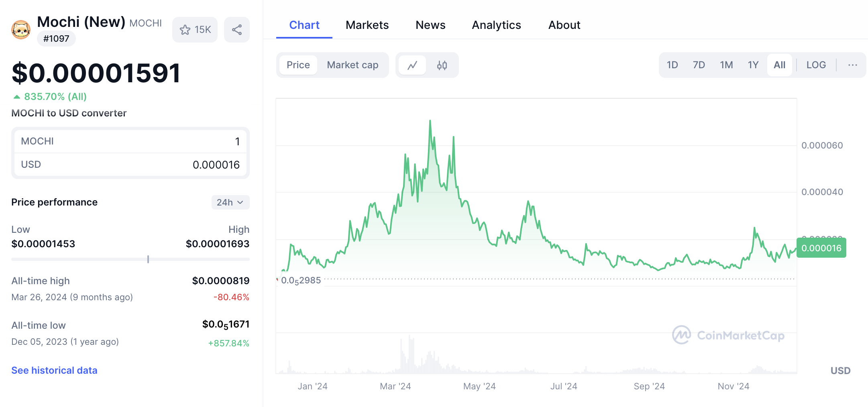Viewport: 868px width, 407px height.
Task: Click the MOCHI to USD converter heading
Action: tap(69, 113)
